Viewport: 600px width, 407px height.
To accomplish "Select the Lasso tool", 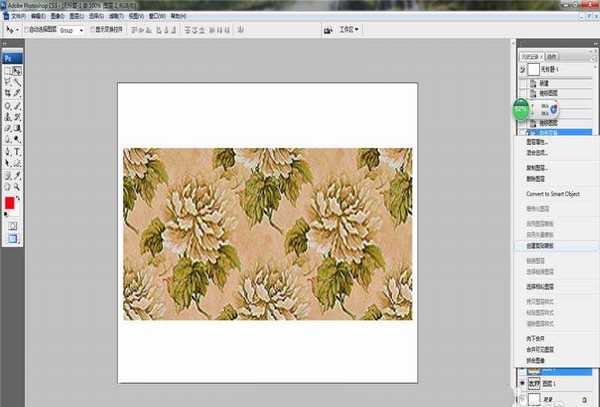I will point(8,82).
